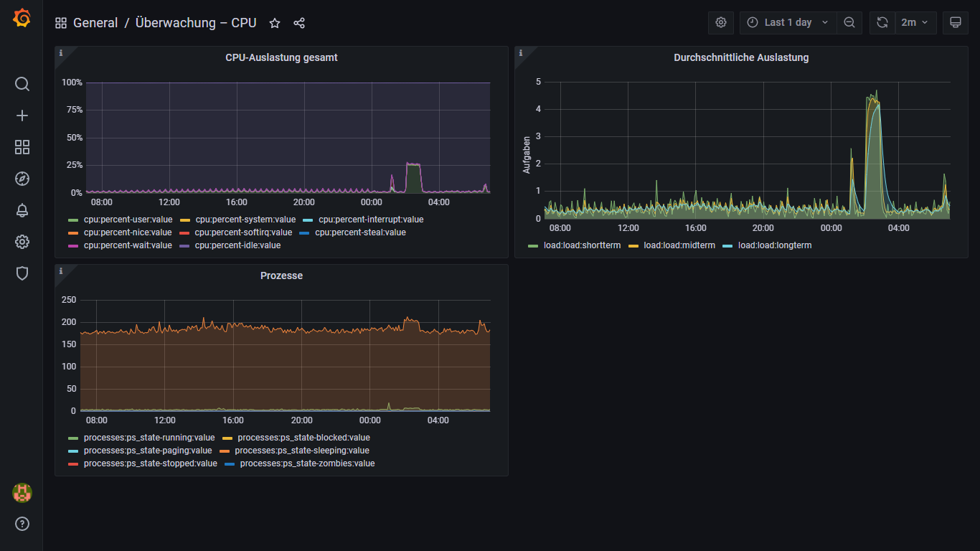Open Server Admin shield icon
Image resolution: width=980 pixels, height=551 pixels.
(22, 273)
